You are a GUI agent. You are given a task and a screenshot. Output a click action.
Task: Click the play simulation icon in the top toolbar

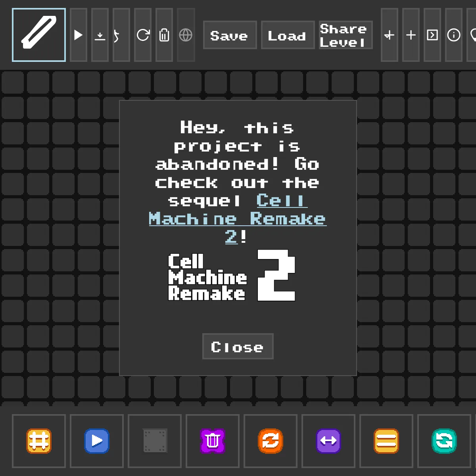tap(79, 35)
